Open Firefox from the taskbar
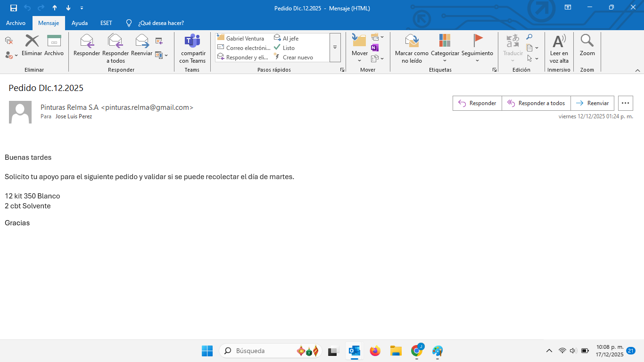 (375, 351)
